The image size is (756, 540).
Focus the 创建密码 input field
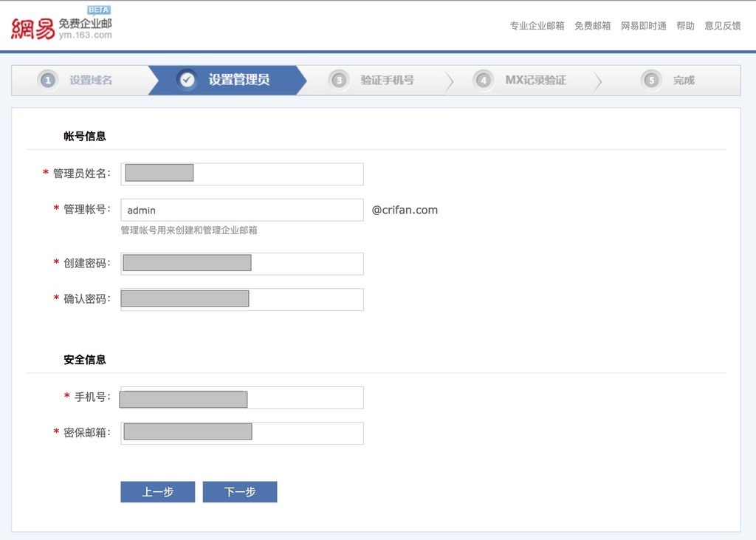click(x=242, y=264)
